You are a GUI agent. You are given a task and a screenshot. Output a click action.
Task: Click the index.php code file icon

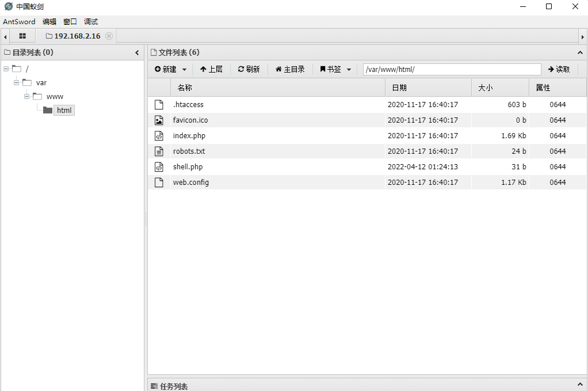coord(159,136)
